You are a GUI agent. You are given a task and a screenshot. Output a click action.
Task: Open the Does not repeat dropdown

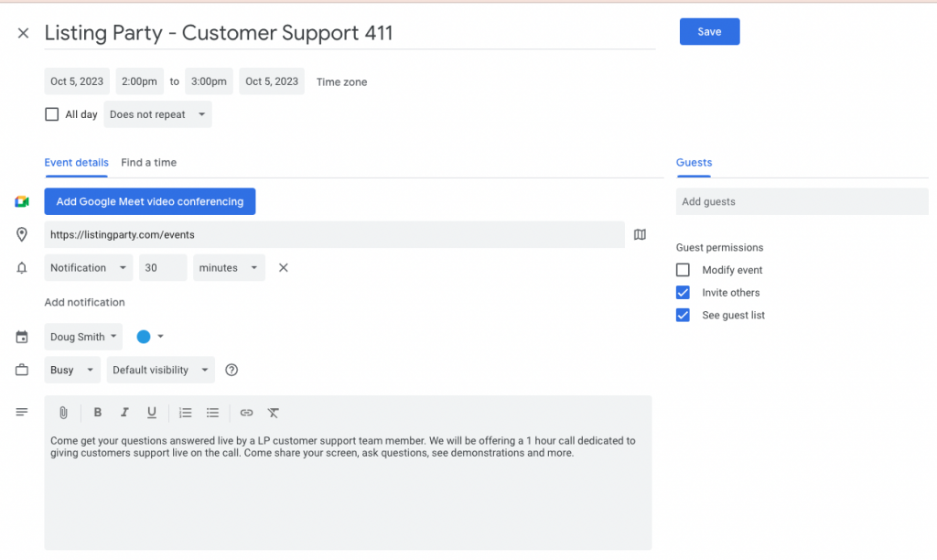[x=157, y=114]
